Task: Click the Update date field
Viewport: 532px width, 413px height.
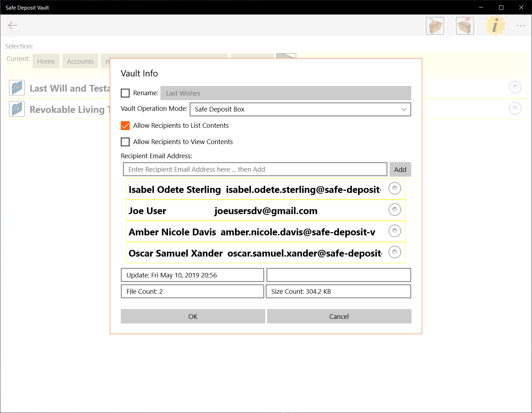Action: 193,275
